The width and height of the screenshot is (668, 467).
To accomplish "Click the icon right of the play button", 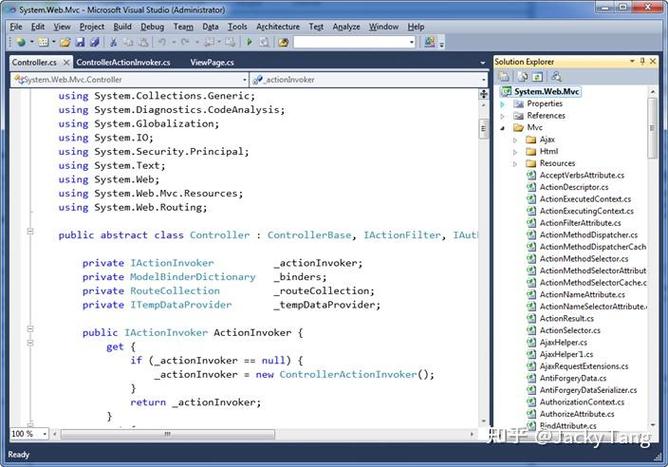I will (264, 42).
